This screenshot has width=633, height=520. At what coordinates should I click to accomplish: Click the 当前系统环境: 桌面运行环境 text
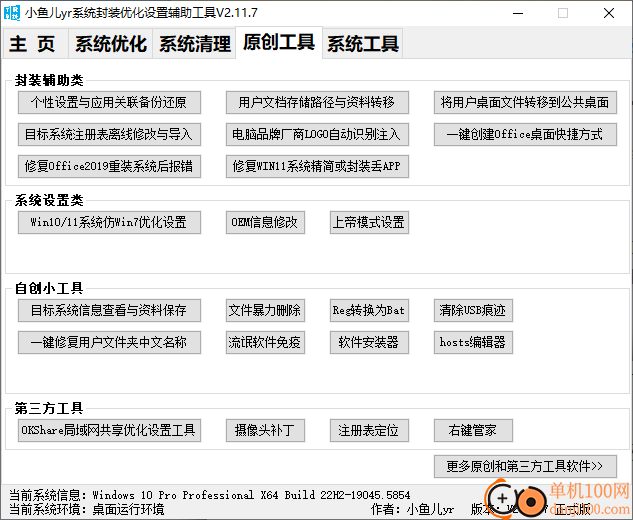tap(86, 510)
